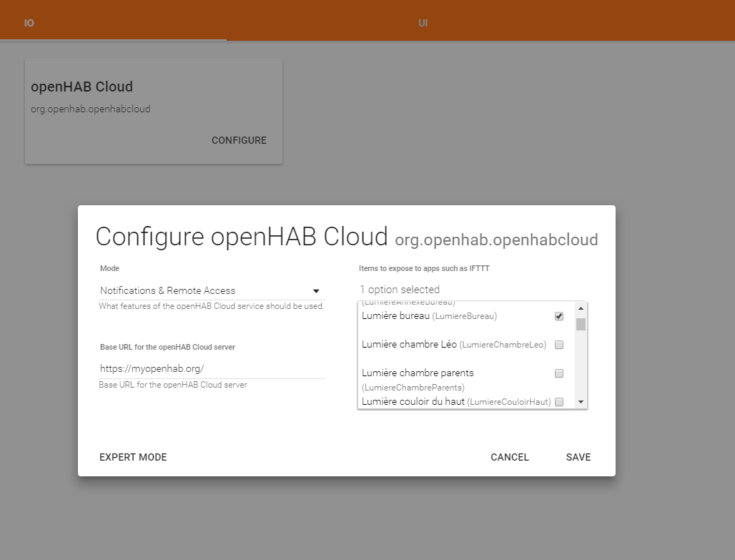Click 'org.openhab.openhabcloud' text on the card
Viewport: 735px width, 560px height.
91,109
